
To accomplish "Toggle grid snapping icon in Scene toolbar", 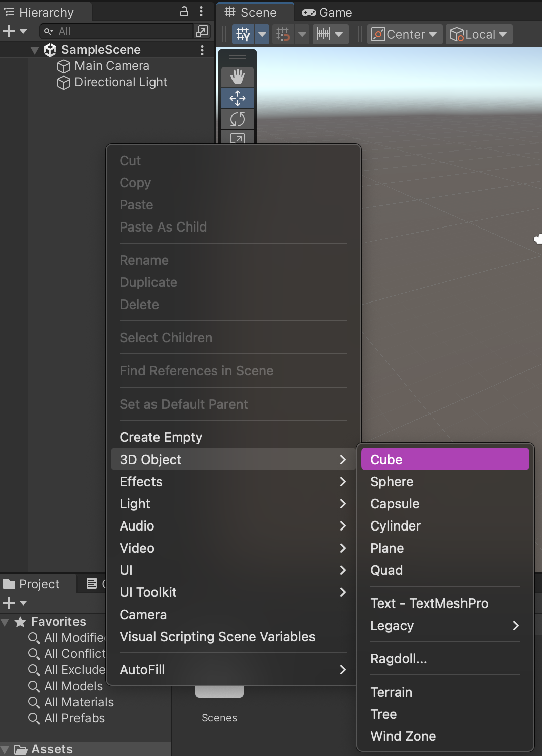I will pos(283,34).
